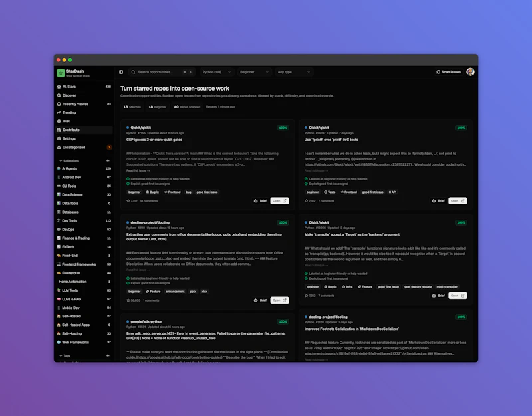Open the Home Automation collection

click(x=84, y=282)
